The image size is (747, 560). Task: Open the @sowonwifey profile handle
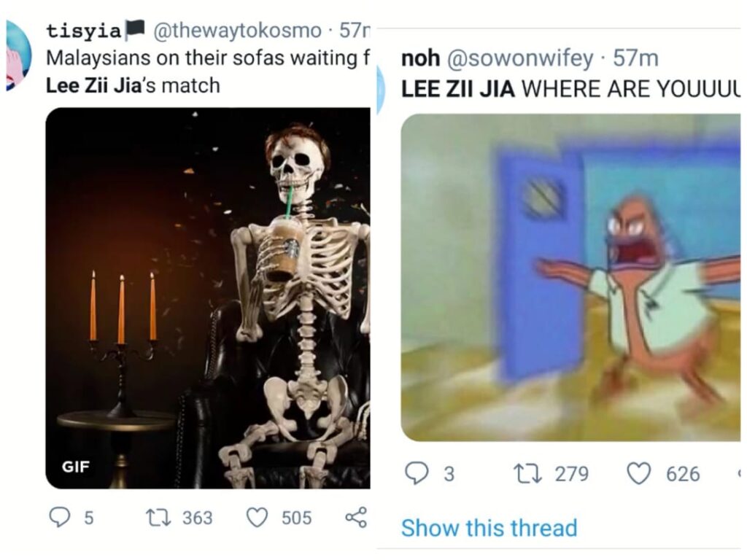pyautogui.click(x=520, y=58)
